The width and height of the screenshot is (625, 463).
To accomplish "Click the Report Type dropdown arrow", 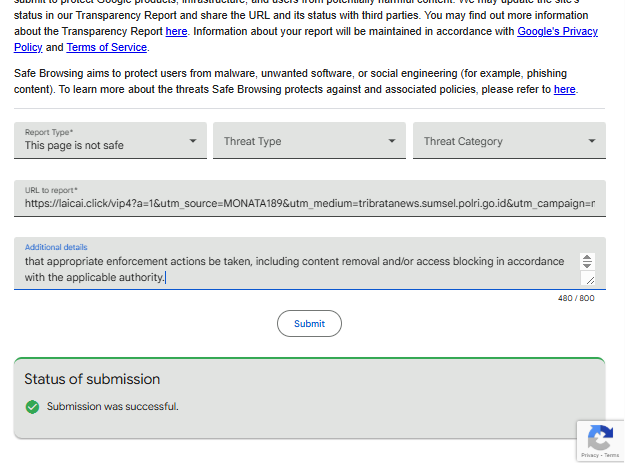I will coord(193,141).
